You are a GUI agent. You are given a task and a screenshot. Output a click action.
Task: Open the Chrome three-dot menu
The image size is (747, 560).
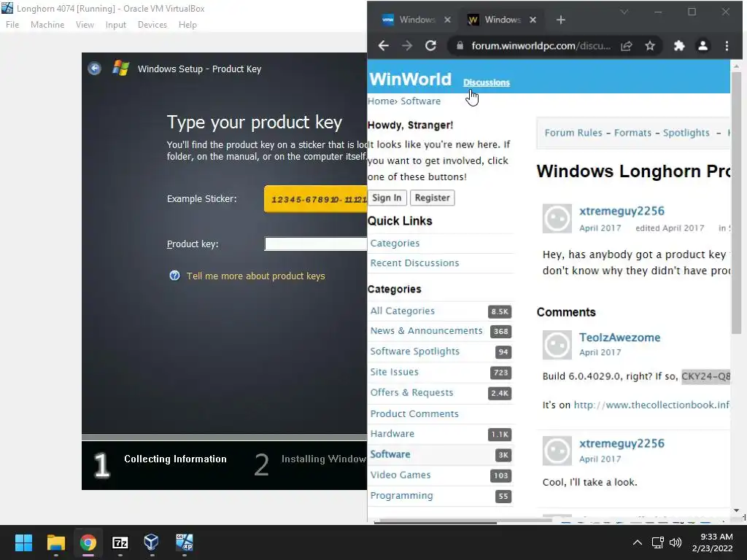pos(727,46)
